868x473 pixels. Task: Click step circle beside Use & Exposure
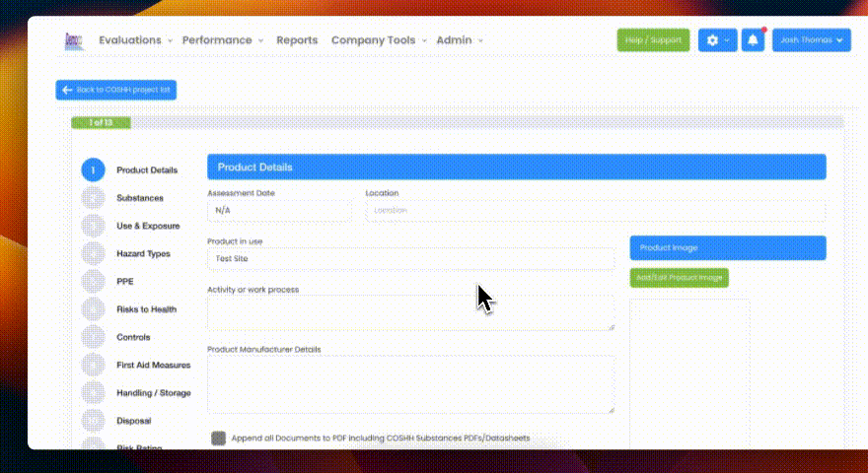coord(93,226)
